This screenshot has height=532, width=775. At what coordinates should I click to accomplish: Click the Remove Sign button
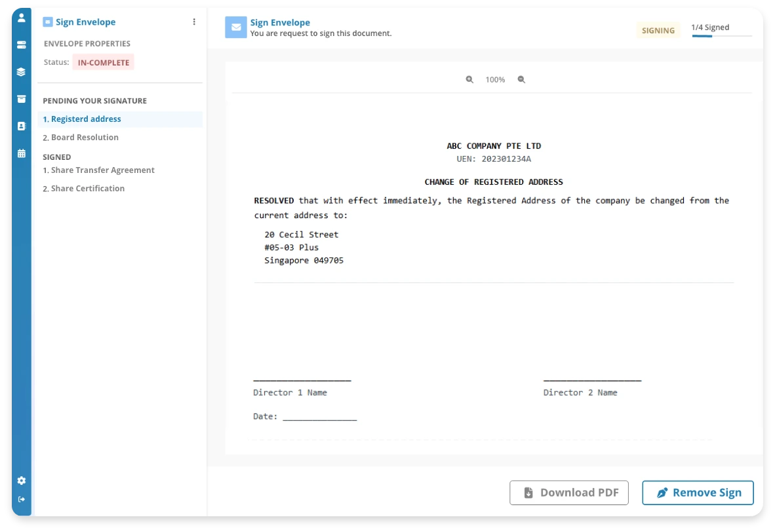(697, 492)
